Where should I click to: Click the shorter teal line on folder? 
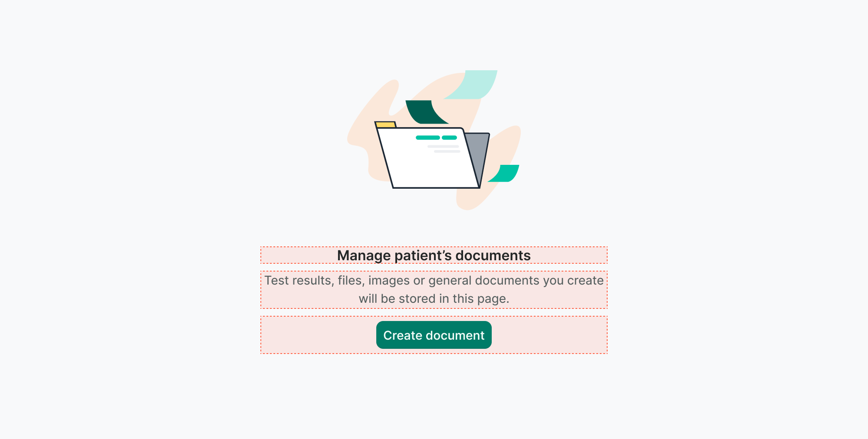[x=449, y=138]
